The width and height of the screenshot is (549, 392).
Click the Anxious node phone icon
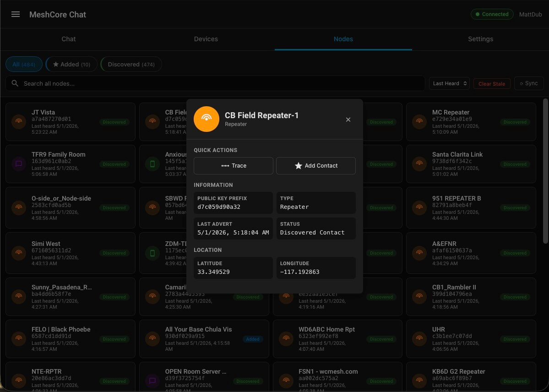click(152, 164)
